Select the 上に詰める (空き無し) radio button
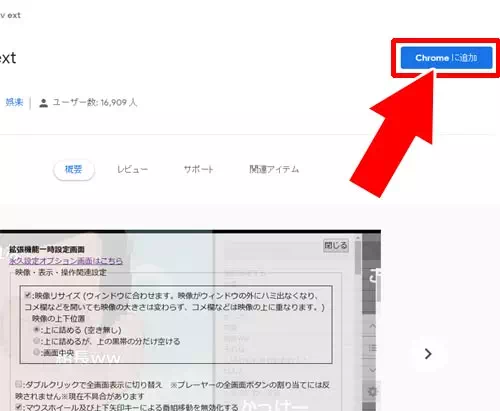The image size is (500, 411). tap(36, 330)
